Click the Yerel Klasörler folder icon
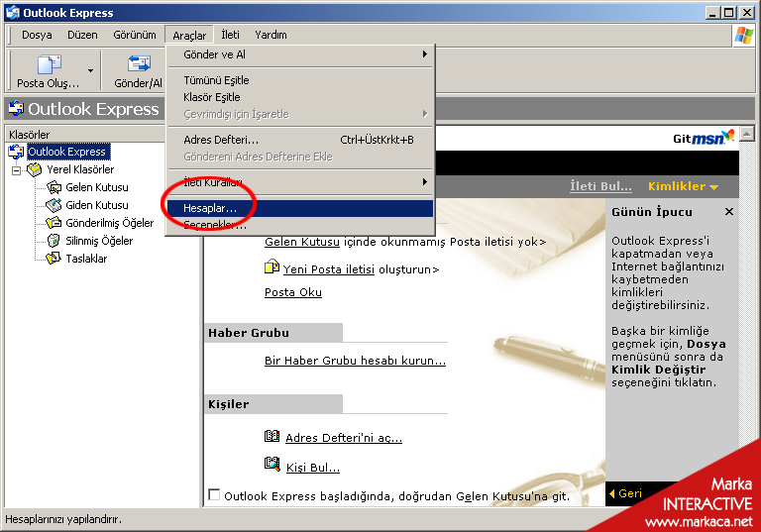The height and width of the screenshot is (532, 761). pyautogui.click(x=34, y=169)
